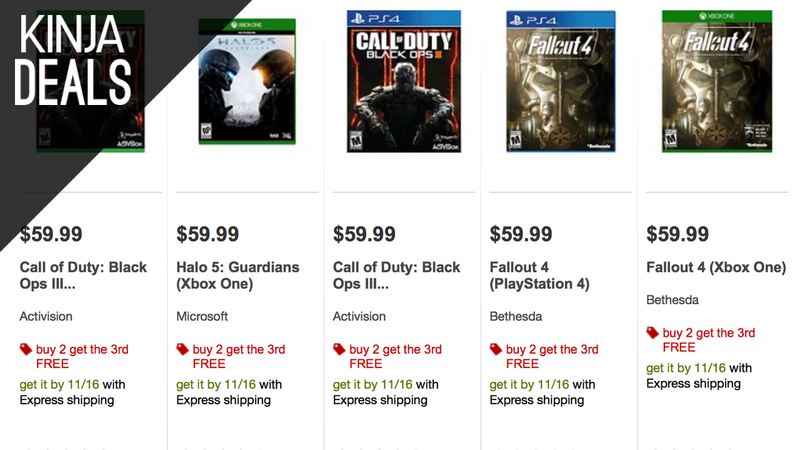800x450 pixels.
Task: Click the red tag icon under Fallout 4 Xbox One
Action: (x=653, y=333)
